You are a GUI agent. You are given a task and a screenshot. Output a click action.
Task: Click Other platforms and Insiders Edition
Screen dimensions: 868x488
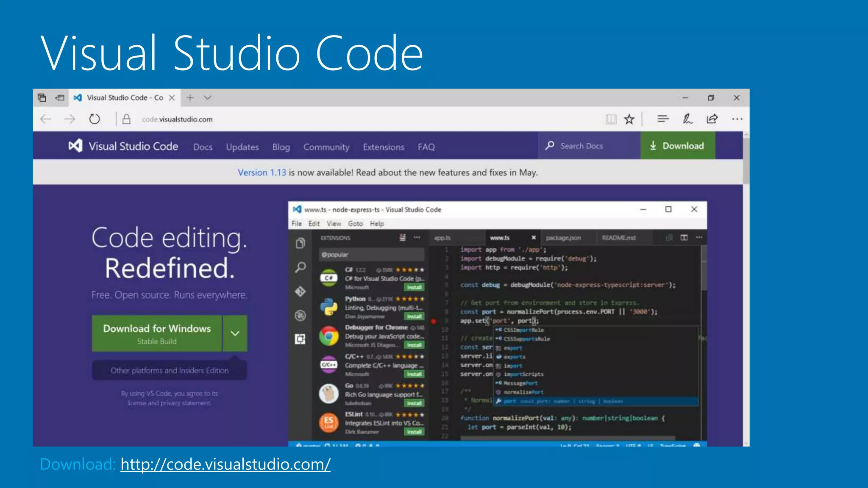point(170,370)
